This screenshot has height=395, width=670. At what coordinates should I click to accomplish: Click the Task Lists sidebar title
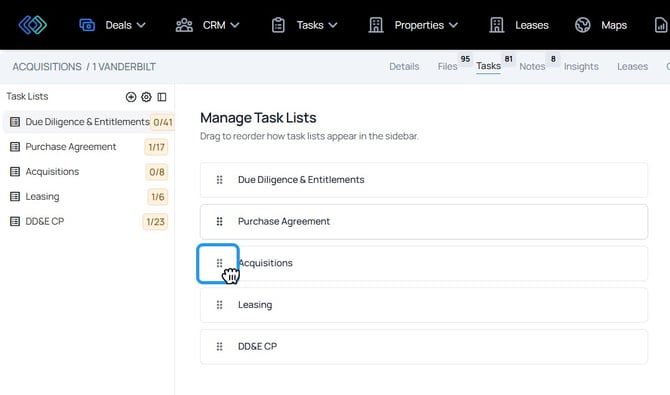pos(27,96)
